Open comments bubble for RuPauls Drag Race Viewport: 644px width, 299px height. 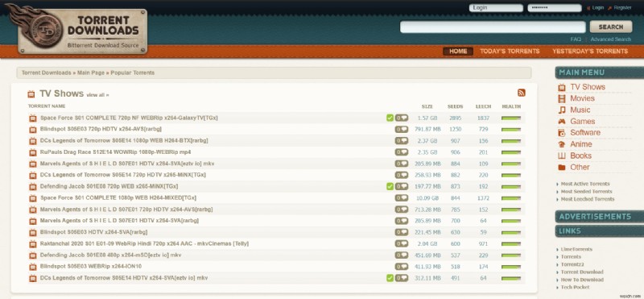tap(402, 152)
